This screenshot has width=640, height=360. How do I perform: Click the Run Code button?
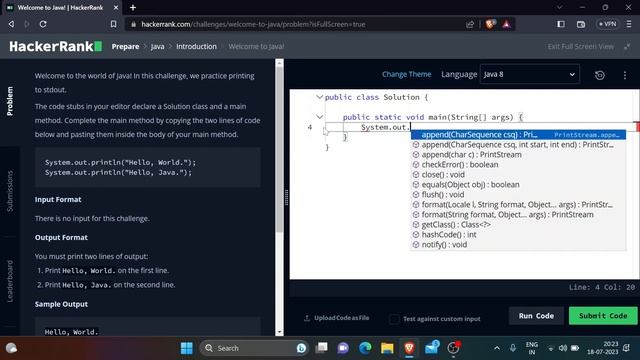point(536,316)
